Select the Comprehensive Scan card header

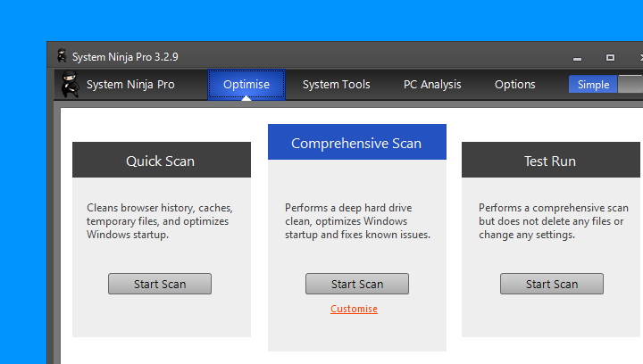[x=357, y=142]
